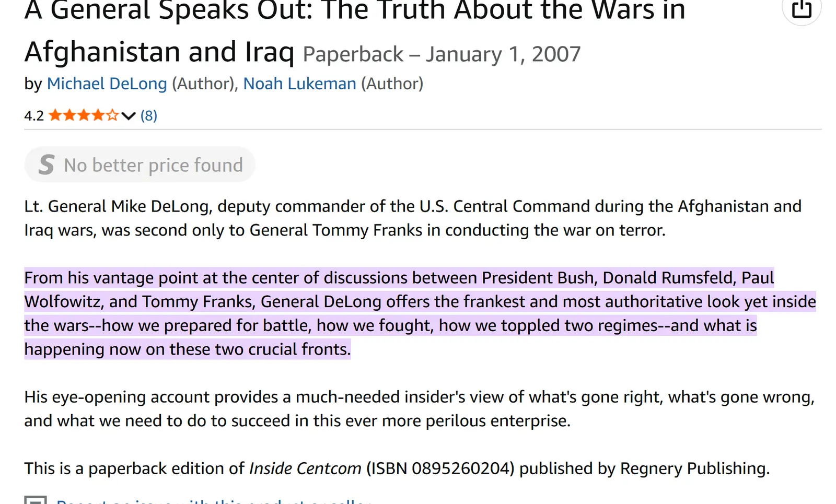836x504 pixels.
Task: Click the first (Author) label after DeLong
Action: point(203,84)
